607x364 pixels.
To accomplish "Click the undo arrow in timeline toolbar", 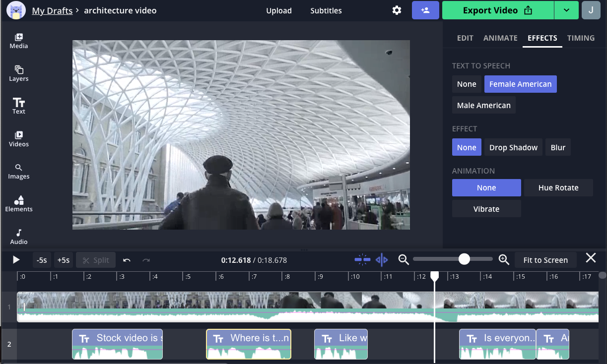I will point(127,260).
